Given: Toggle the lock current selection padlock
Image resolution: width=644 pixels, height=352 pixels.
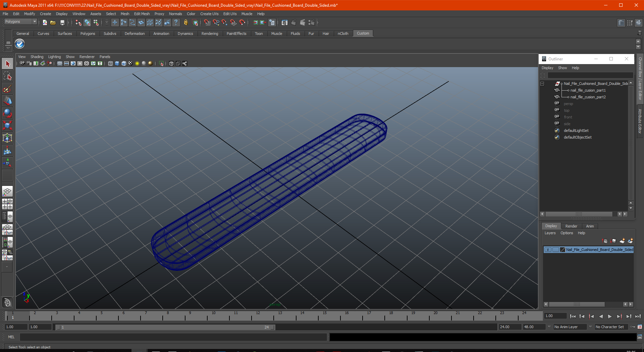Looking at the screenshot, I should tap(185, 22).
